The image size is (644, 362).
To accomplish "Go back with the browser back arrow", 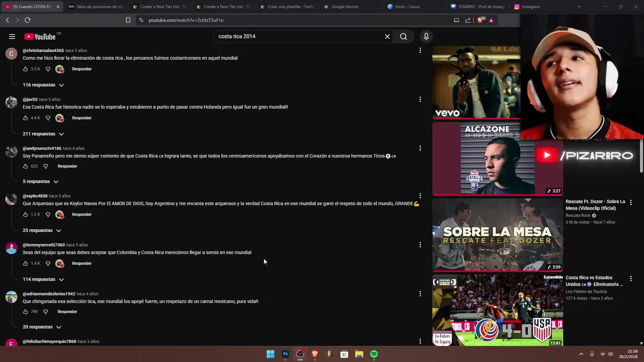I will pyautogui.click(x=7, y=20).
